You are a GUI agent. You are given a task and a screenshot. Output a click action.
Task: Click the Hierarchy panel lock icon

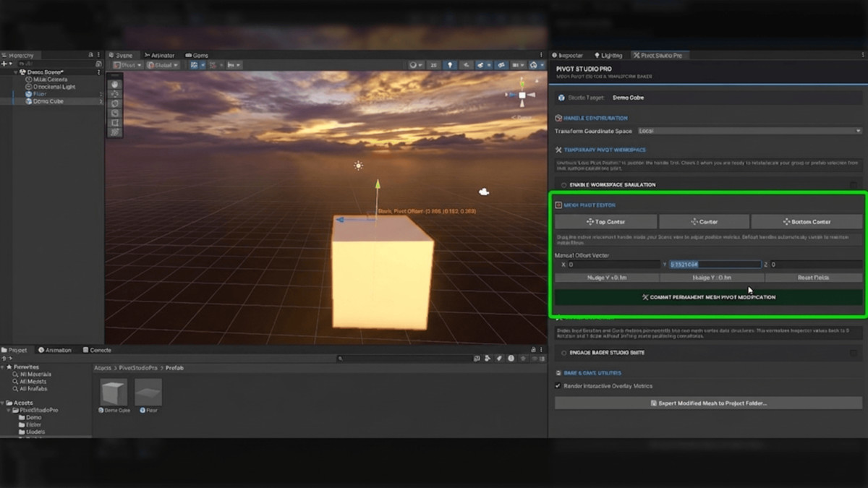click(90, 55)
